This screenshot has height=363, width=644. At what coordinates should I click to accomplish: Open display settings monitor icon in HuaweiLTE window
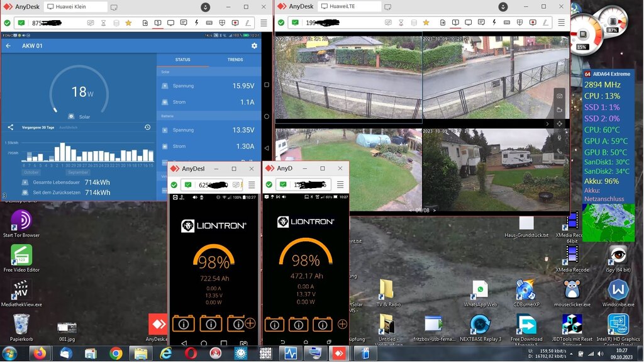tap(468, 23)
